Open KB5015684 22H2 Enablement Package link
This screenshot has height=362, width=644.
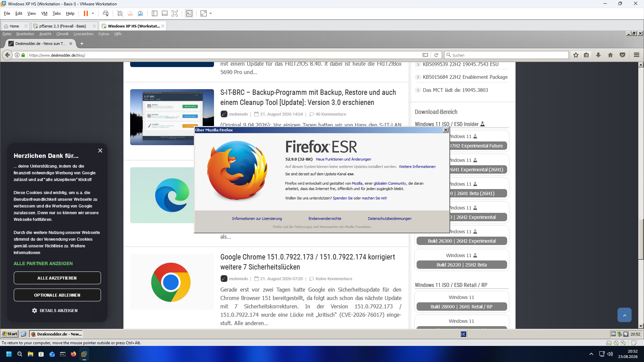(x=465, y=77)
